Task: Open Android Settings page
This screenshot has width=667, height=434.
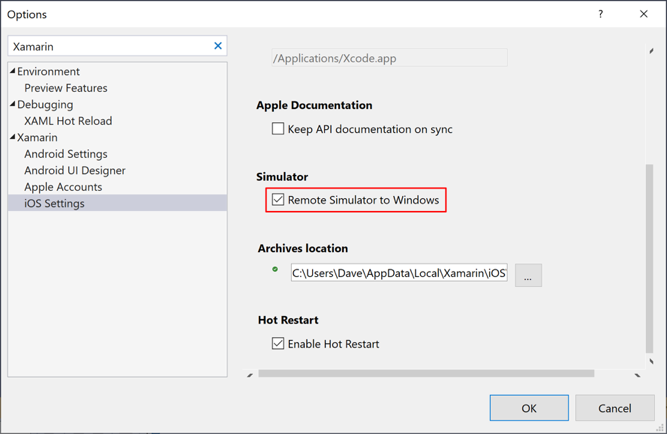Action: pos(66,154)
